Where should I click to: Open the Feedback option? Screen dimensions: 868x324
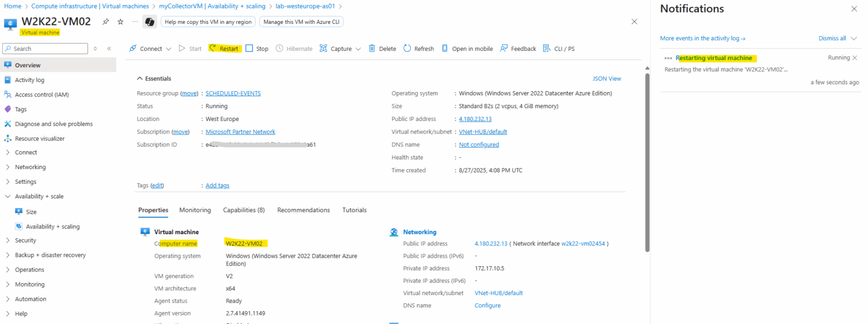coord(518,49)
